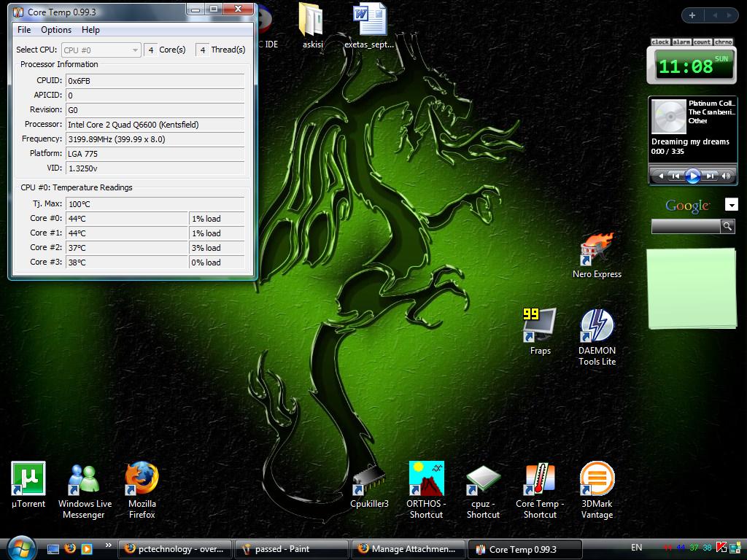The image size is (747, 560).
Task: Switch clock gadget to chrno mode
Action: pyautogui.click(x=723, y=42)
